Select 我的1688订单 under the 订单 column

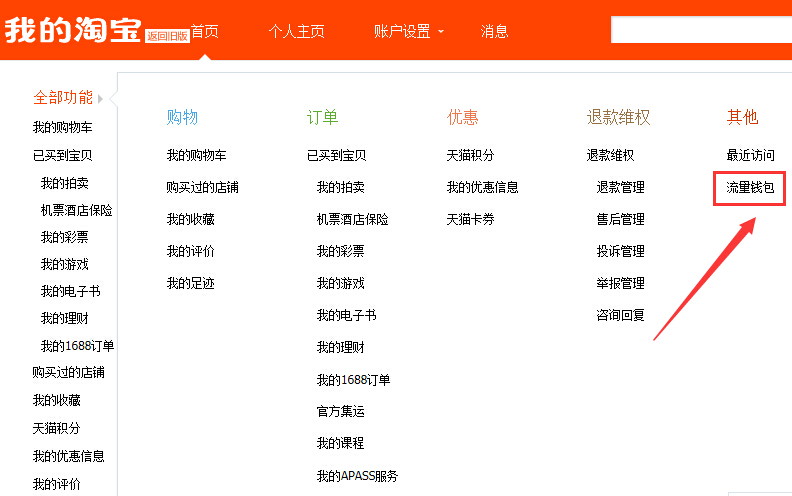(354, 380)
